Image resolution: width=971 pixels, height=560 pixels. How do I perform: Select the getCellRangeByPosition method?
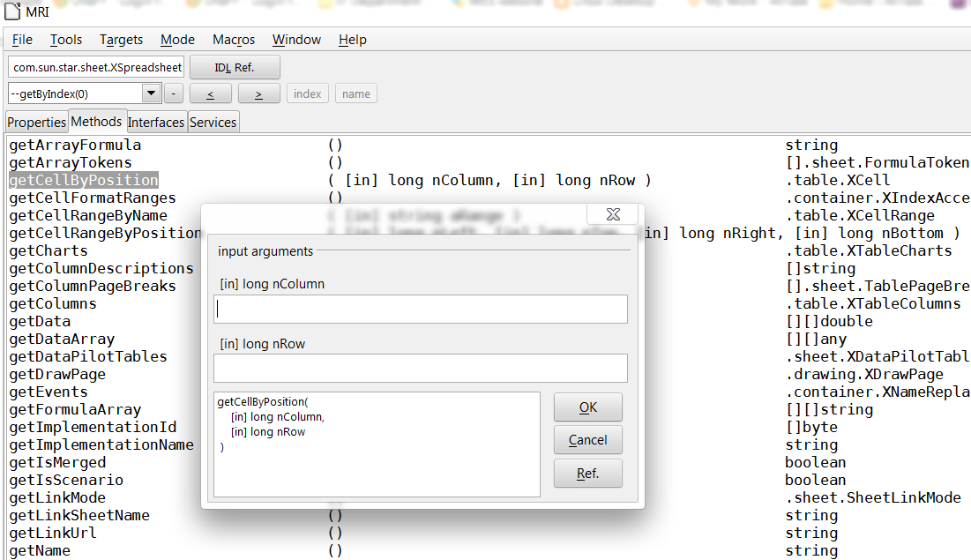(105, 233)
